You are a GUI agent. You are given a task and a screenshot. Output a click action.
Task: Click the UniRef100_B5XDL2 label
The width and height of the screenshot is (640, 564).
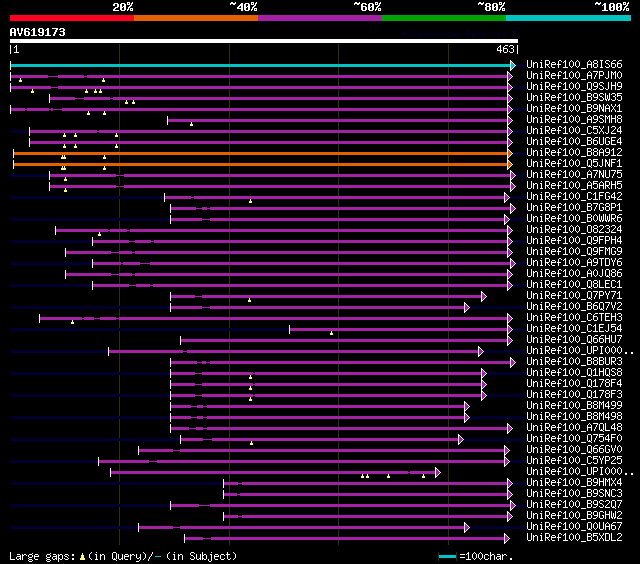pos(574,538)
